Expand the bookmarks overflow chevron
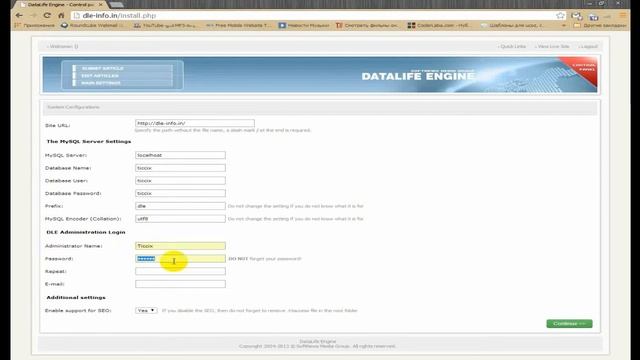640x360 pixels. pyautogui.click(x=564, y=25)
